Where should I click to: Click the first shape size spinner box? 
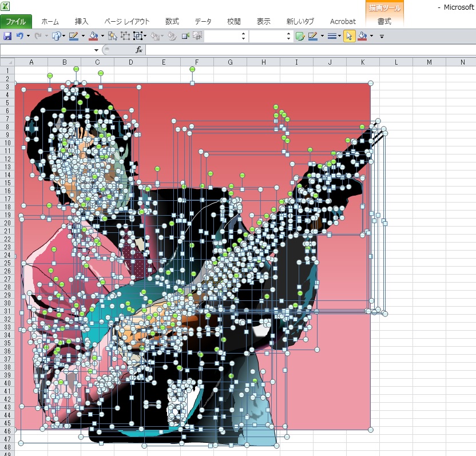[225, 36]
